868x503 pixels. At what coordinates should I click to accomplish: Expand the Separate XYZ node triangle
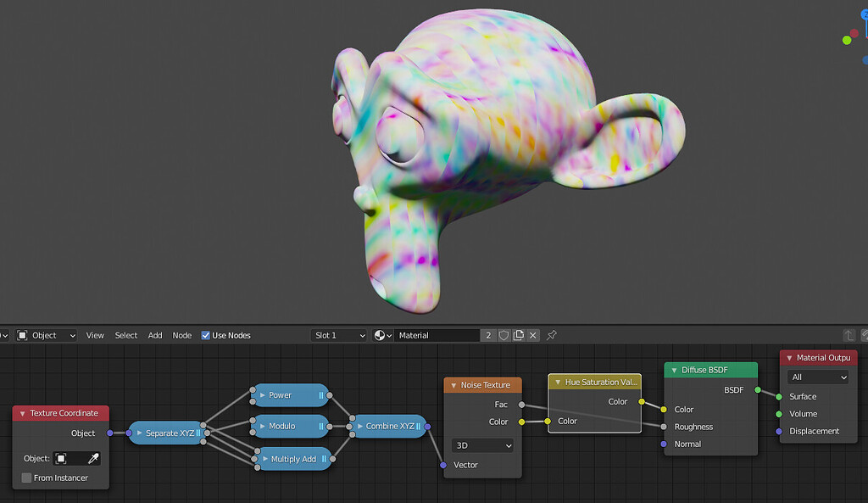point(140,433)
